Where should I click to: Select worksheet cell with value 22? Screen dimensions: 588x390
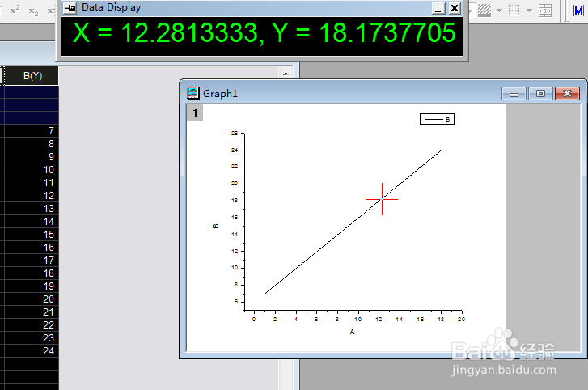[32, 324]
